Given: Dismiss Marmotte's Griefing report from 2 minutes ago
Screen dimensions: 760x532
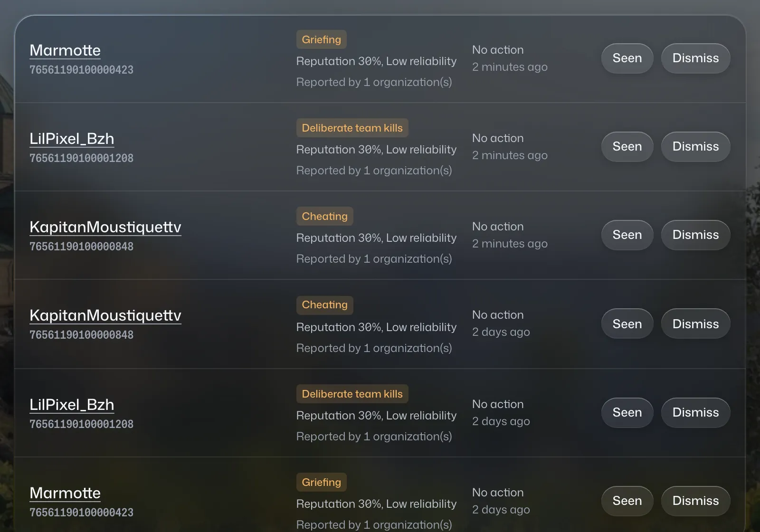Looking at the screenshot, I should click(x=695, y=58).
